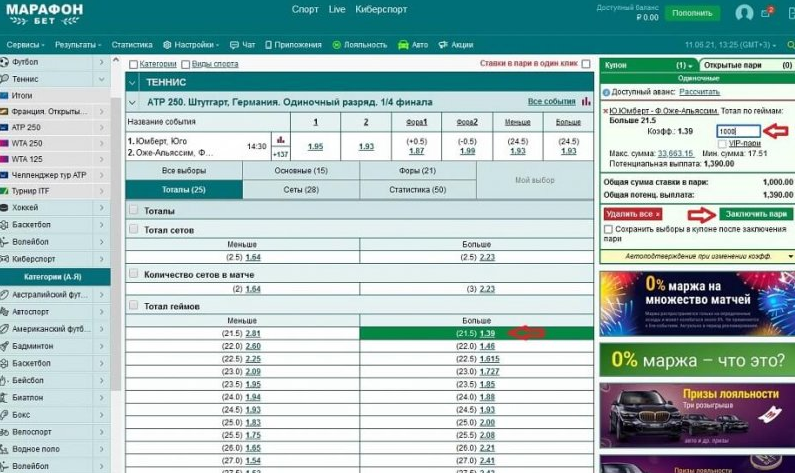
Task: Open the bet notifications icon with badge
Action: tap(768, 13)
